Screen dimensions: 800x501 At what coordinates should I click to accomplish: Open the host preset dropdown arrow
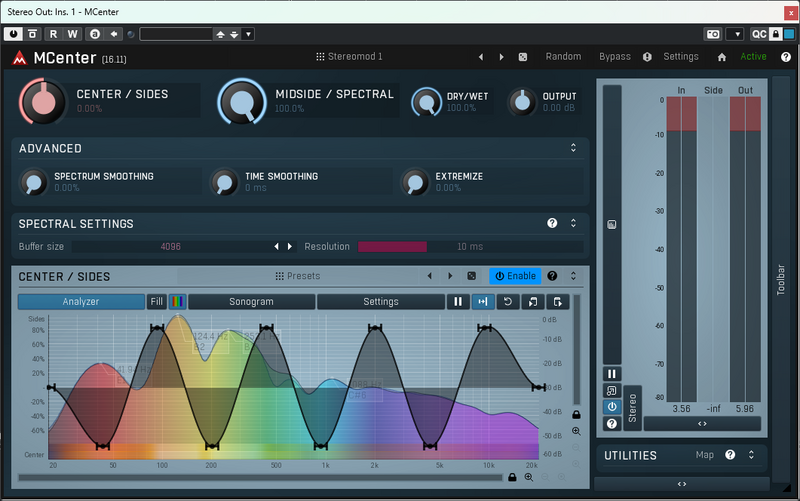tap(248, 34)
